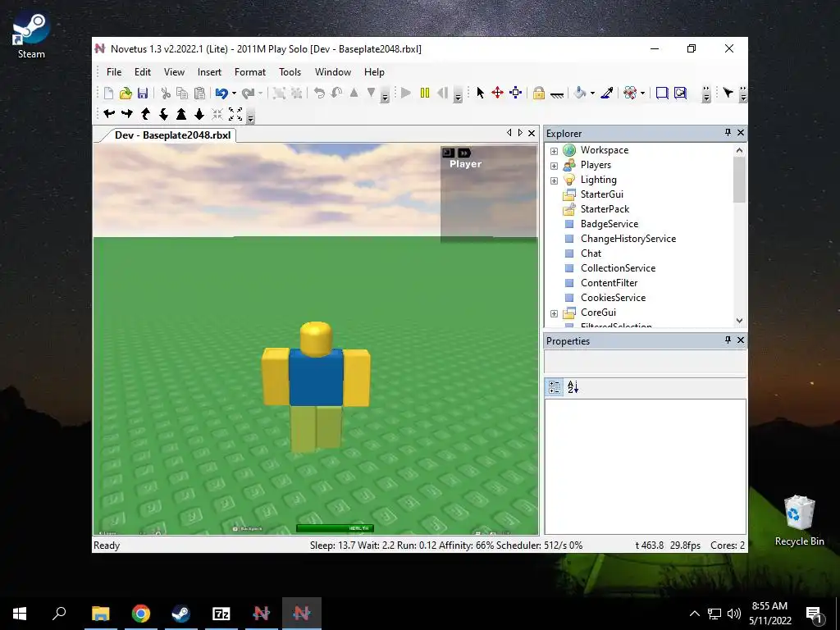Open the Help menu
Screen dimensions: 840x630
pos(374,72)
